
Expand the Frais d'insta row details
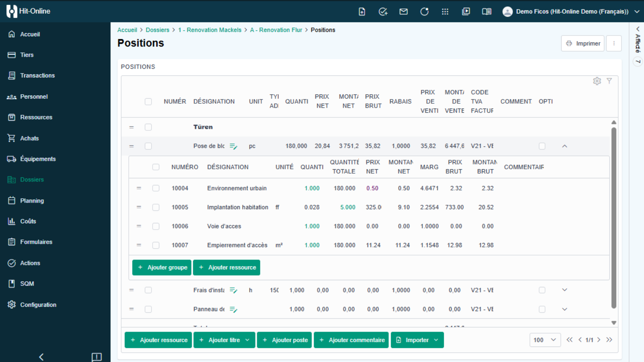point(565,290)
